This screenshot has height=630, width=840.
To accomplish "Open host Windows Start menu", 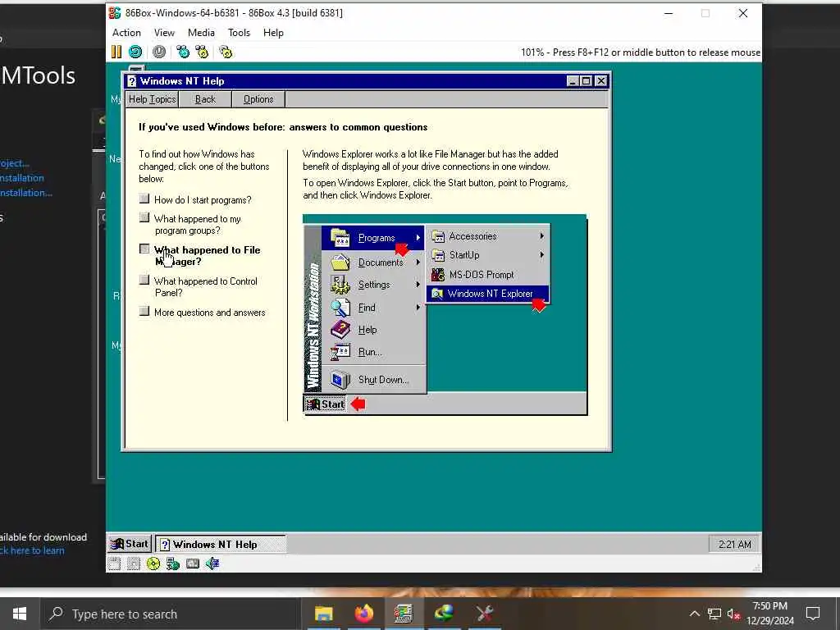I will (x=20, y=614).
